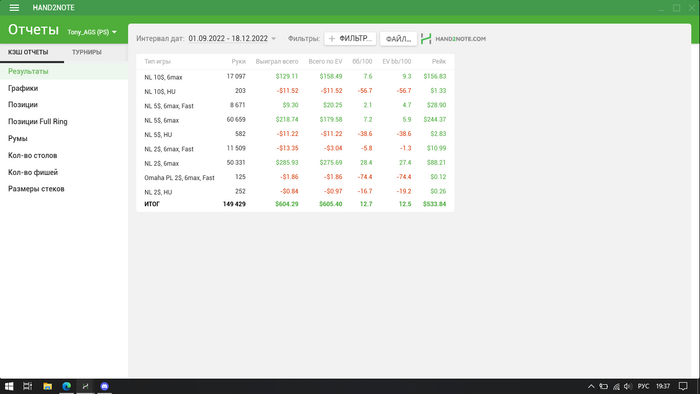This screenshot has width=700, height=394.
Task: Click the total rake value $533.84
Action: click(x=434, y=204)
